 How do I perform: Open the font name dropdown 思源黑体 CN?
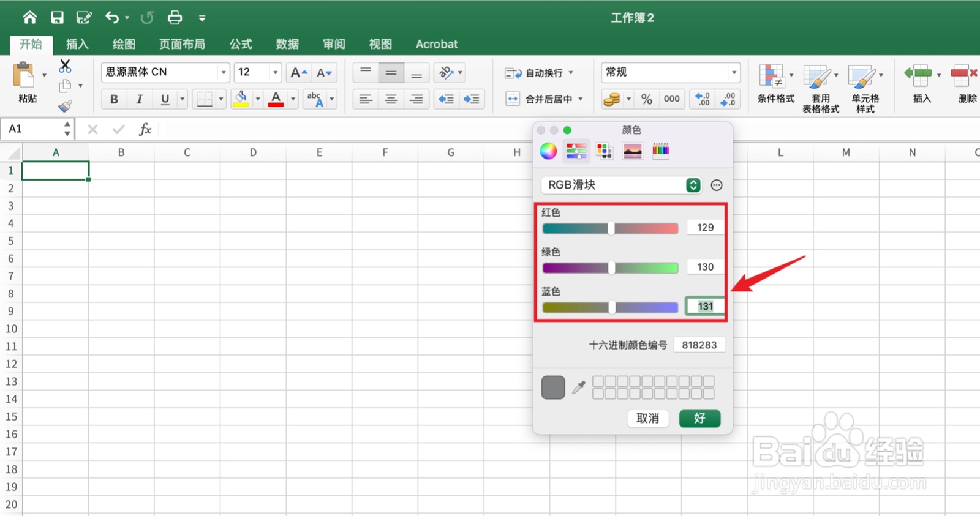[224, 73]
